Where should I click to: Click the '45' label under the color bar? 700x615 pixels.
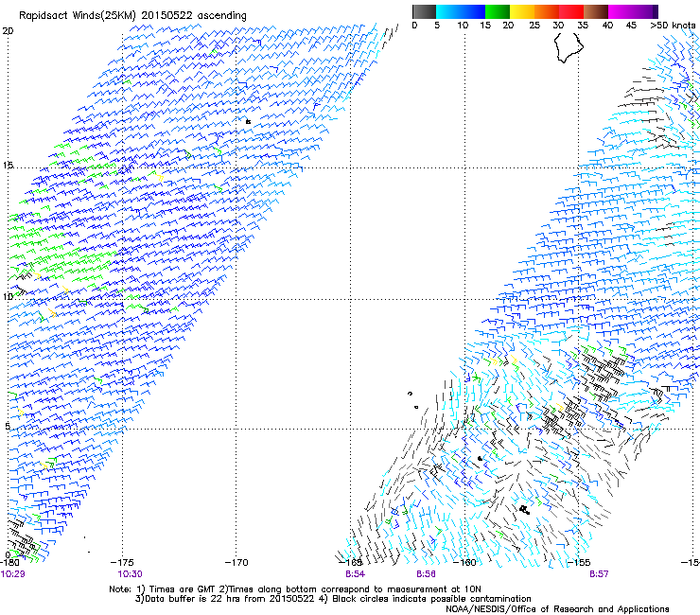click(x=631, y=26)
